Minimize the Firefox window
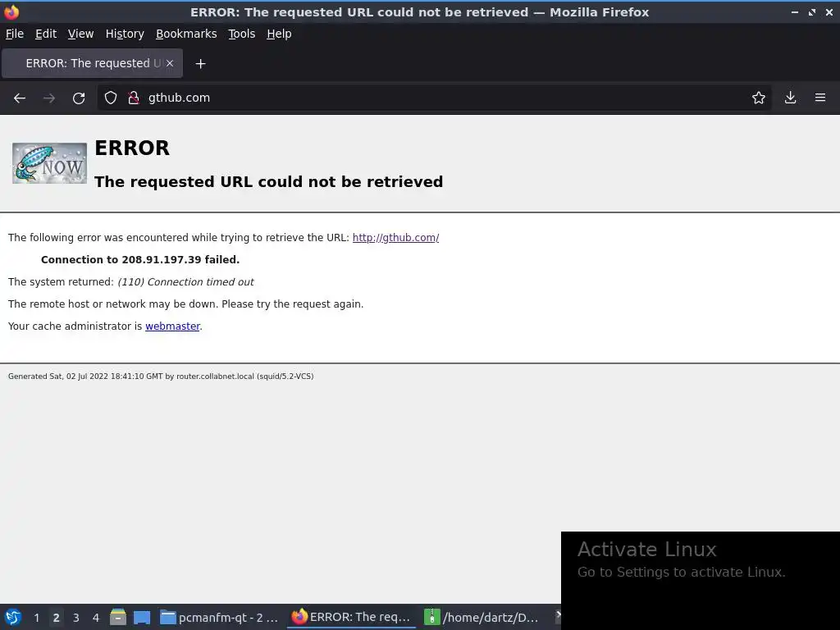 (795, 11)
